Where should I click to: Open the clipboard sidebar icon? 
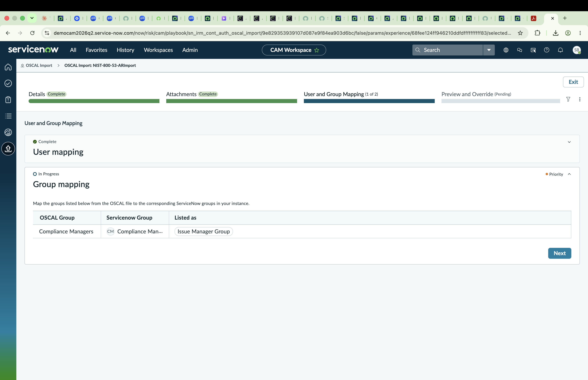click(x=8, y=100)
